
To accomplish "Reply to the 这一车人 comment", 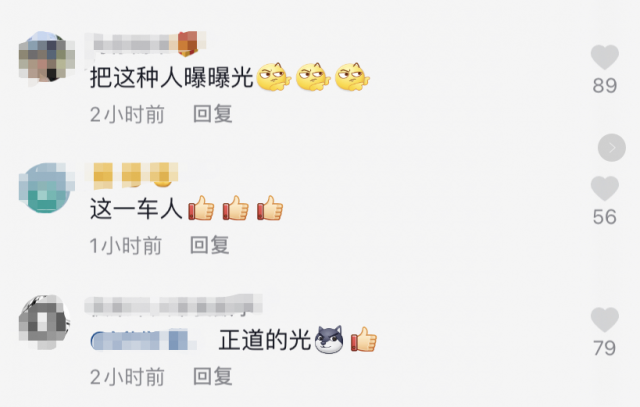I will (x=210, y=245).
